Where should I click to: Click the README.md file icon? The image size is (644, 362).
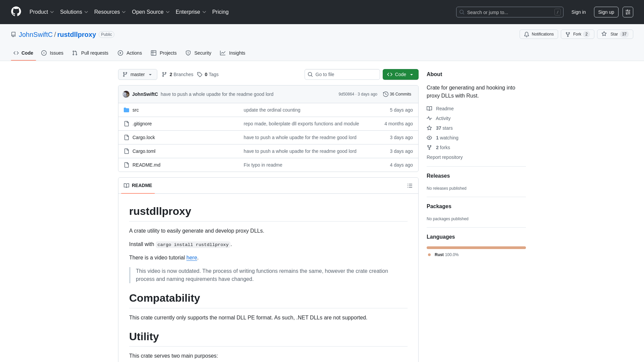pyautogui.click(x=126, y=165)
